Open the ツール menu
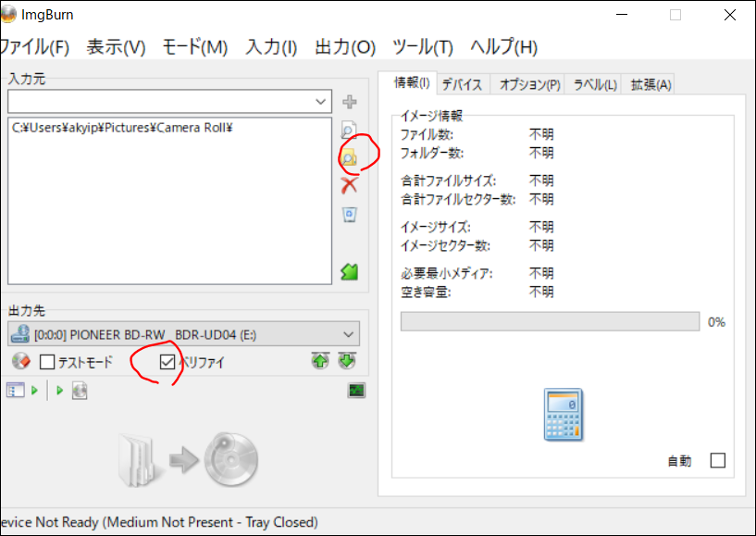 pos(421,46)
